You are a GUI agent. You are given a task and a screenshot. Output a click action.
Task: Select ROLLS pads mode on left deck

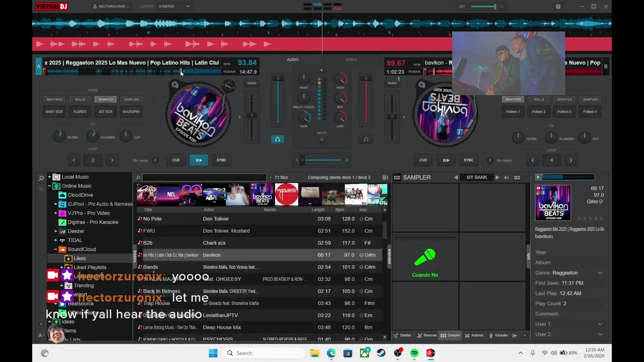tap(80, 100)
